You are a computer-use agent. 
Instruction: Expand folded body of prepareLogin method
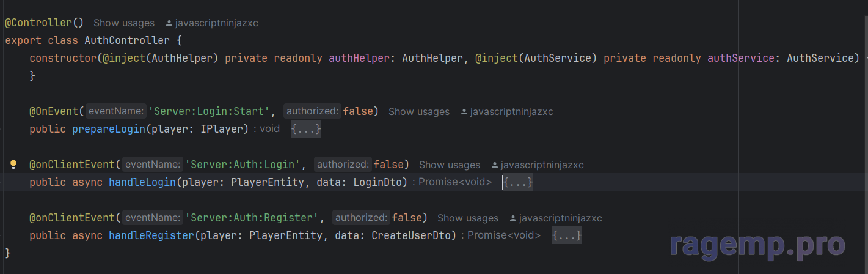(x=306, y=129)
